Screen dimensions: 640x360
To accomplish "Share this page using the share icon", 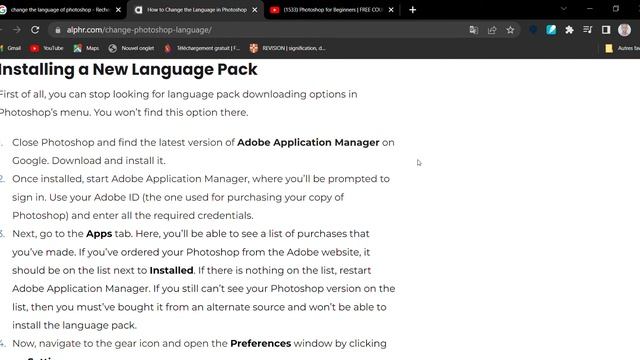I will tap(492, 30).
